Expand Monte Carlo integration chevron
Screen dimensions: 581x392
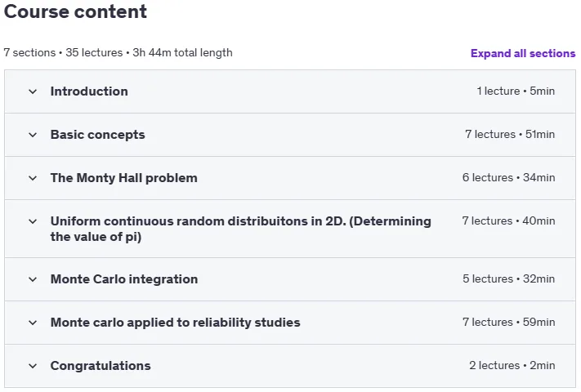point(33,279)
